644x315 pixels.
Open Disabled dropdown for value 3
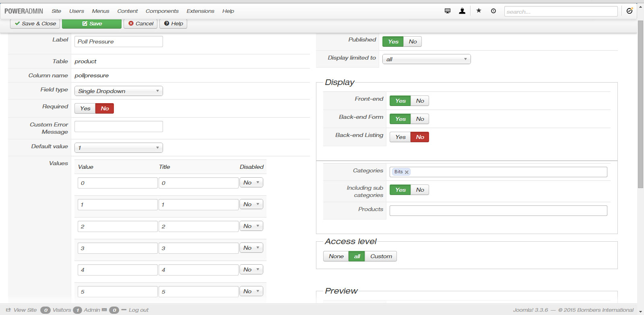pyautogui.click(x=252, y=248)
